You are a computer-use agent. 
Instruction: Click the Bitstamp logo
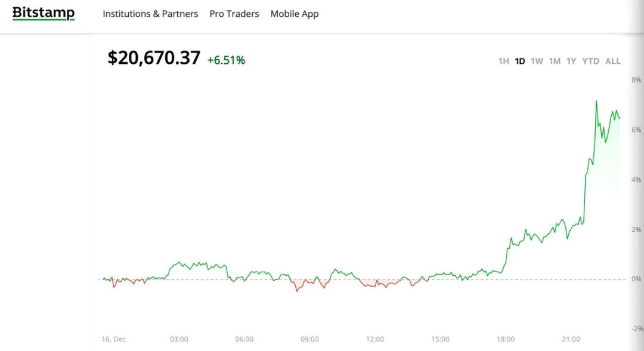44,13
